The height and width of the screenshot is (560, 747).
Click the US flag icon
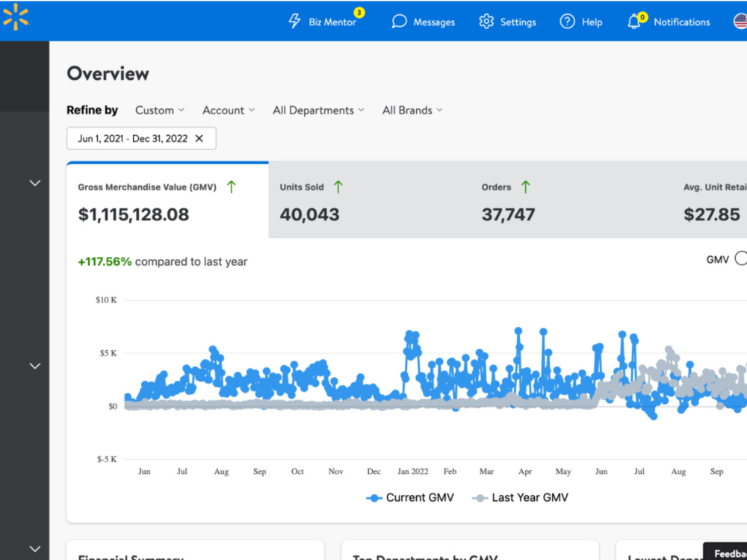pyautogui.click(x=740, y=22)
